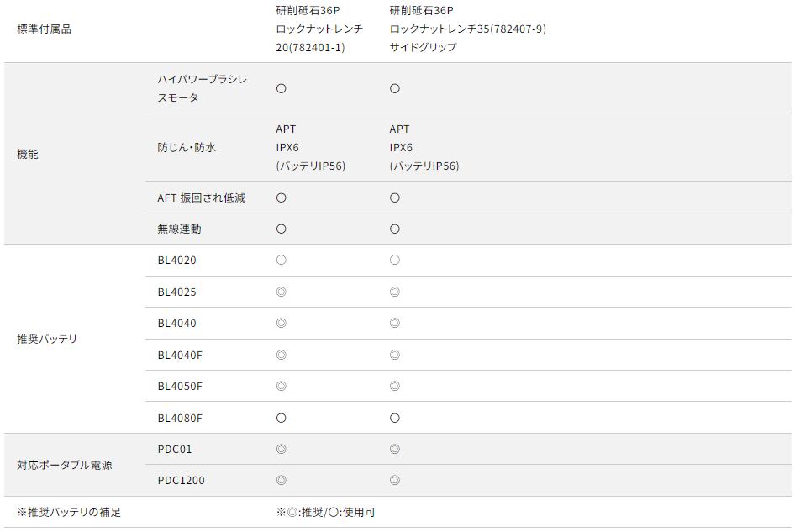
Task: Click the second-column double circle in the PDC1200 row
Action: tap(394, 480)
